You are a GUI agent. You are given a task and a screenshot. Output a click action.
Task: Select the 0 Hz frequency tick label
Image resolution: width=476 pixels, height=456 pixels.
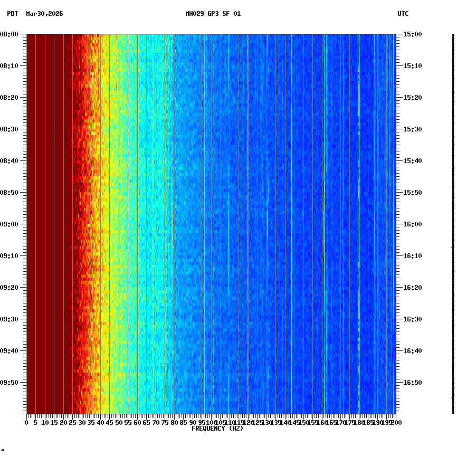[25, 422]
